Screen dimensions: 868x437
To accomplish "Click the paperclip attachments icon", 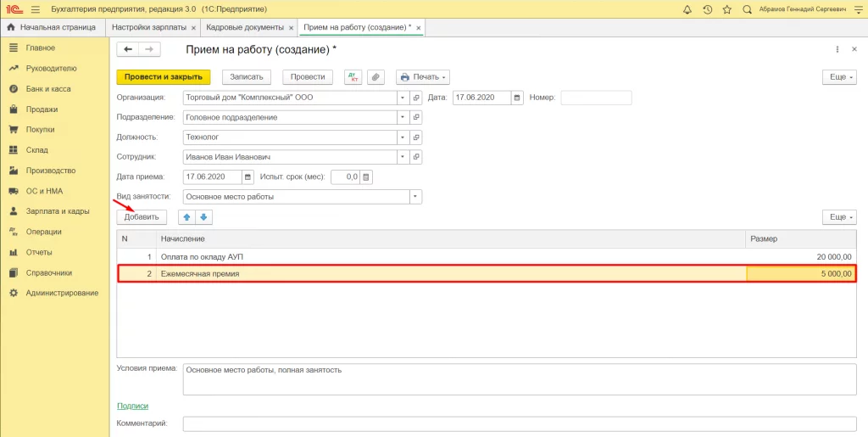I will [x=376, y=77].
